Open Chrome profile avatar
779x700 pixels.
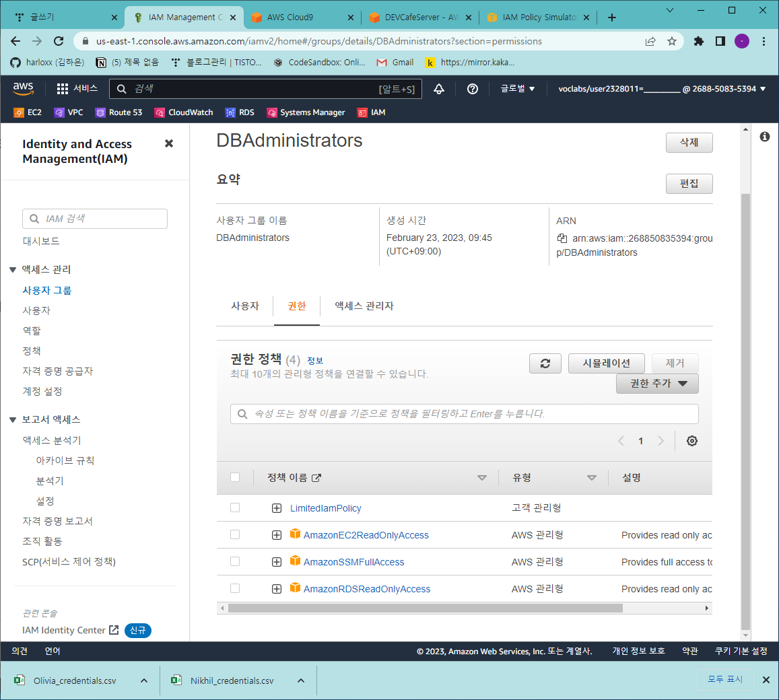coord(742,41)
